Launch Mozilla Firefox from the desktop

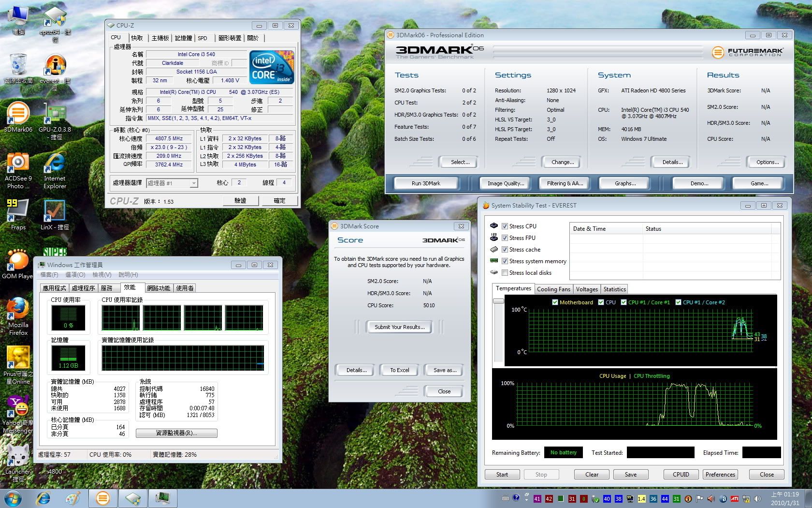(18, 316)
